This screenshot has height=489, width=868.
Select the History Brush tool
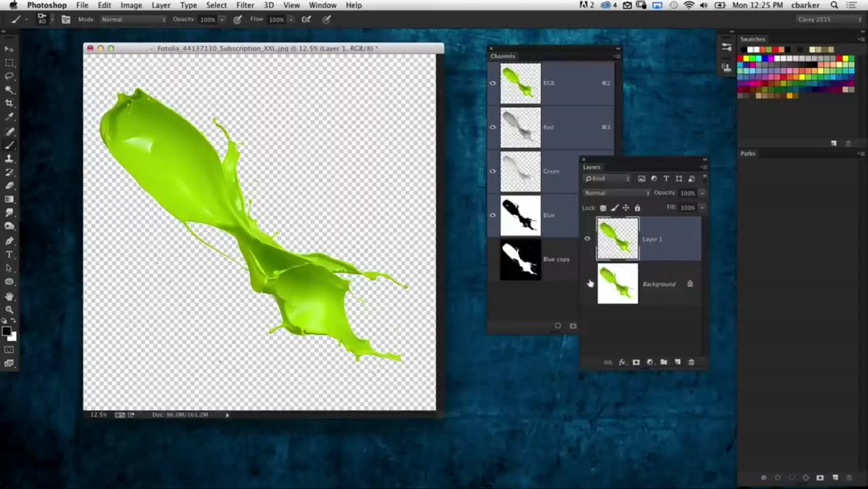tap(9, 172)
